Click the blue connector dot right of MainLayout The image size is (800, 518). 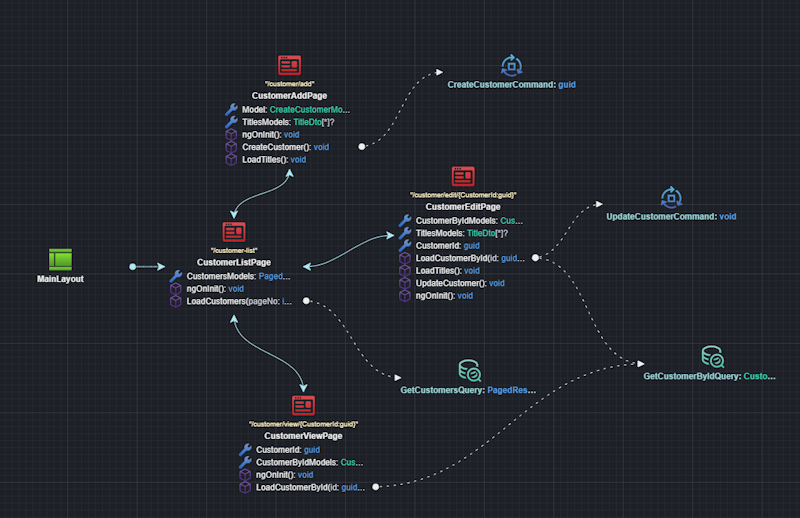pos(133,266)
